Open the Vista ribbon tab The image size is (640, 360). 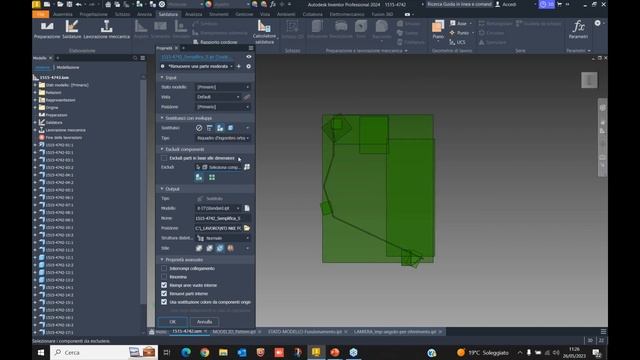pyautogui.click(x=265, y=14)
